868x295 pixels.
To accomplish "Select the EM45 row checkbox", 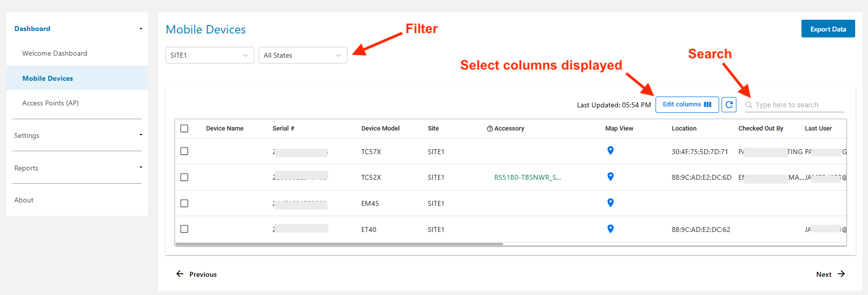I will click(184, 203).
